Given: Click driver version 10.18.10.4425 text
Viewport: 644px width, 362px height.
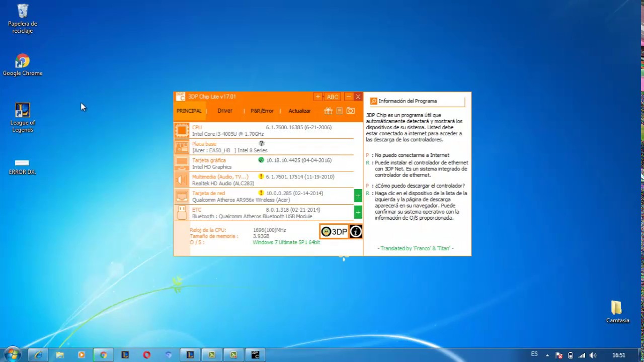Looking at the screenshot, I should coord(299,160).
